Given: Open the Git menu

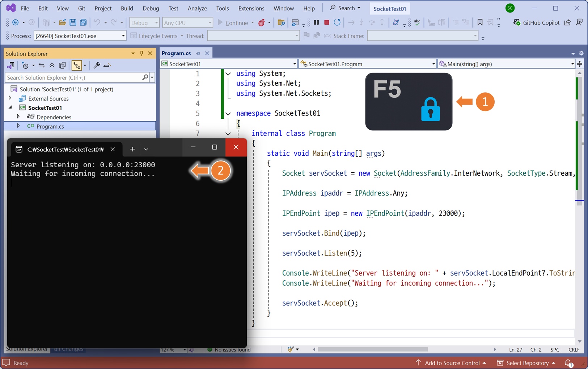Looking at the screenshot, I should tap(81, 8).
